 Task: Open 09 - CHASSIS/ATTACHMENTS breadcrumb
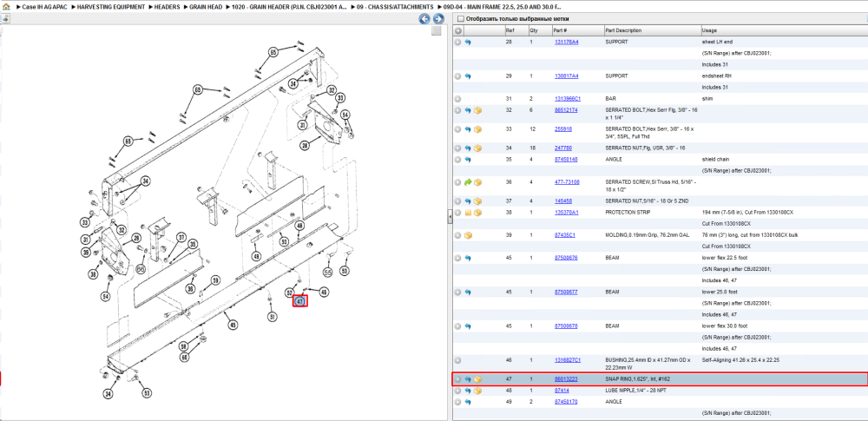point(395,7)
